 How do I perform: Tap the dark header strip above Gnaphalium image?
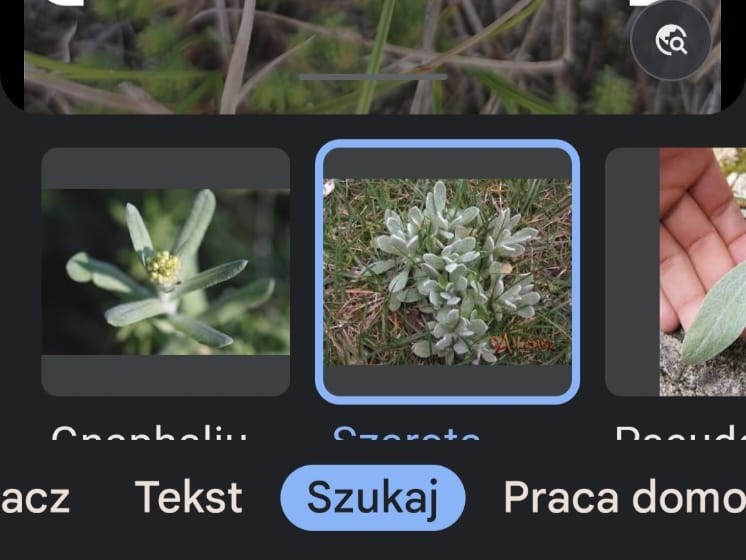pos(166,168)
